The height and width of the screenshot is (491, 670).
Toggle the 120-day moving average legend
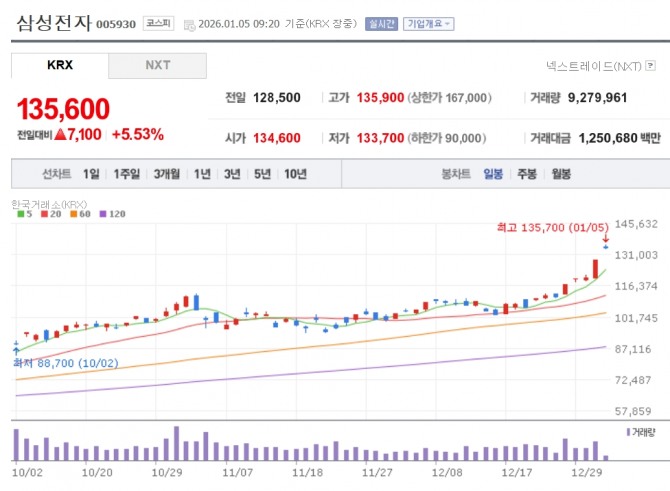pos(110,213)
